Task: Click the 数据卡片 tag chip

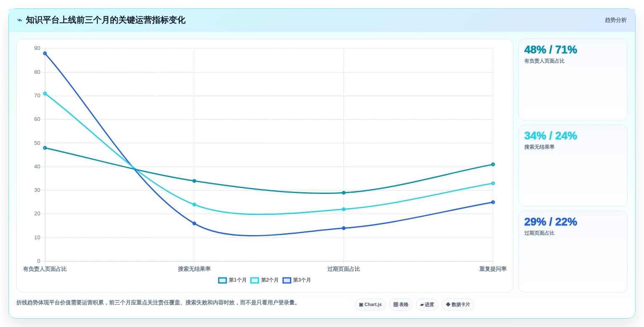Action: (x=458, y=304)
